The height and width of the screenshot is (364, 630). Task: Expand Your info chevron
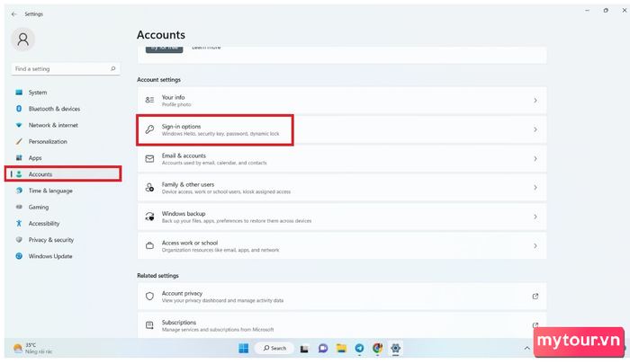pos(535,101)
